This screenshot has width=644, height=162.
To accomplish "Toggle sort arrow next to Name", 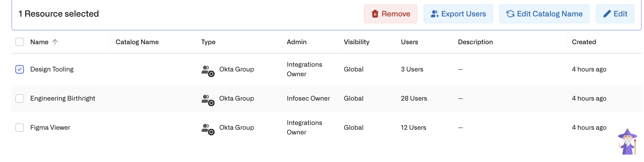I will click(x=55, y=42).
